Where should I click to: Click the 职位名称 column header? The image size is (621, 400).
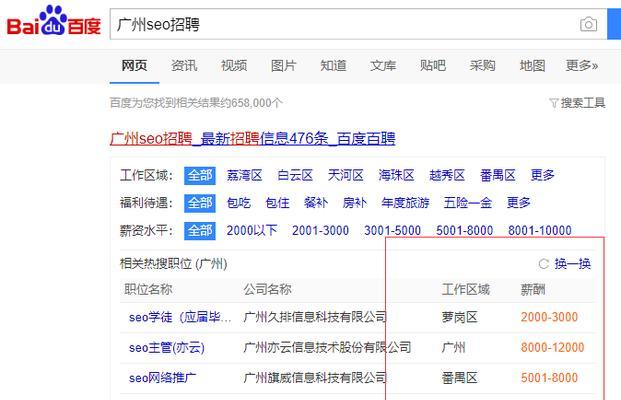(148, 290)
